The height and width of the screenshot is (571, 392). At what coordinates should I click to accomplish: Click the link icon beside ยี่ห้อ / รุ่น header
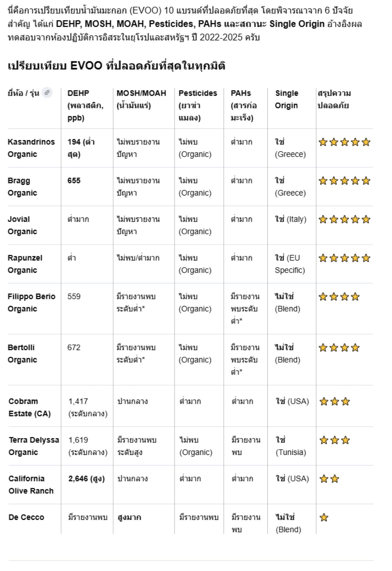click(47, 93)
